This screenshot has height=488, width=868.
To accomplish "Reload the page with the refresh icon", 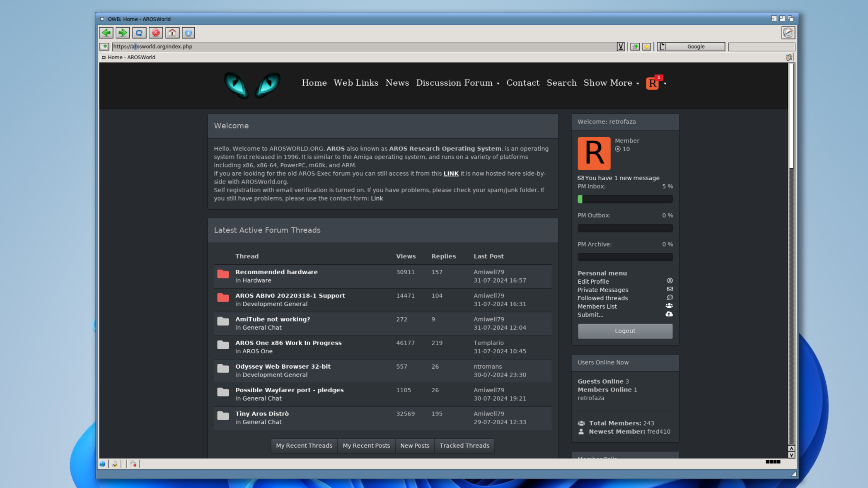I will tap(139, 33).
